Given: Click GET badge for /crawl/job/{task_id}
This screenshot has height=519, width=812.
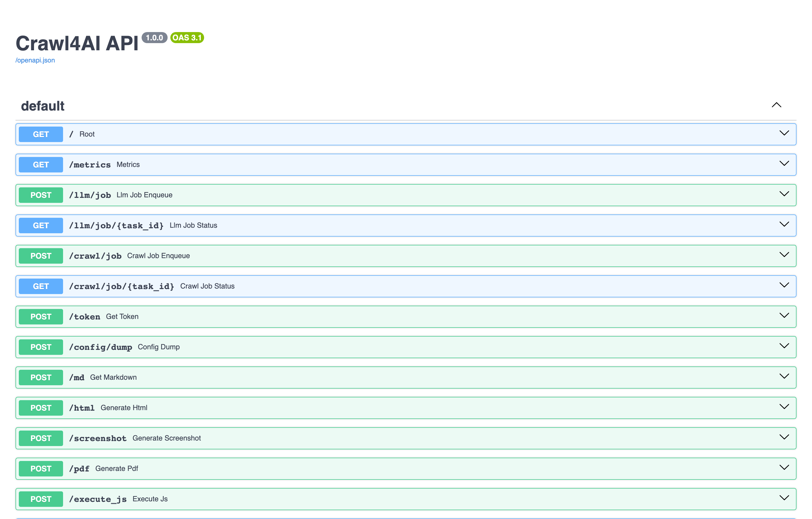Looking at the screenshot, I should coord(41,286).
